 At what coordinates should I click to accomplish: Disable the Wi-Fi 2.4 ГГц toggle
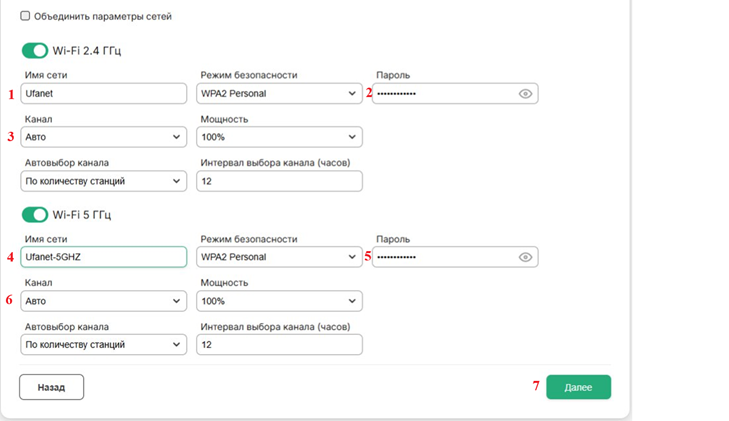pyautogui.click(x=35, y=50)
